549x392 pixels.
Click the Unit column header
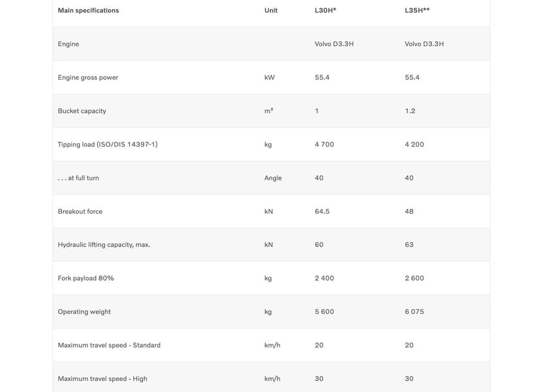[271, 10]
